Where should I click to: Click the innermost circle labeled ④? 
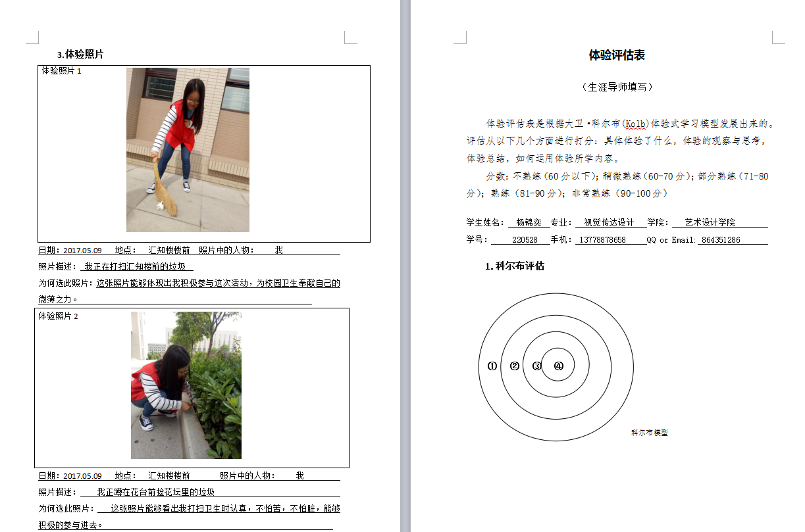(559, 366)
